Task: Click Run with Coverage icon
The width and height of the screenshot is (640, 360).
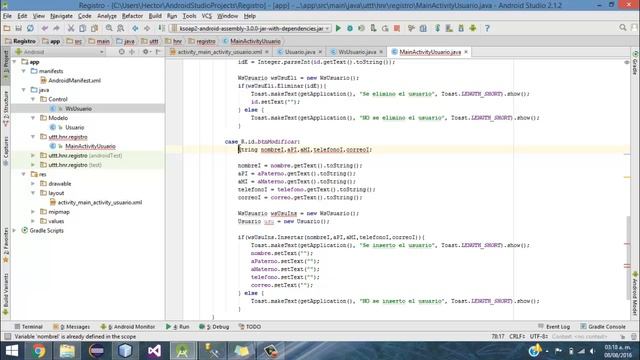Action: (362, 28)
